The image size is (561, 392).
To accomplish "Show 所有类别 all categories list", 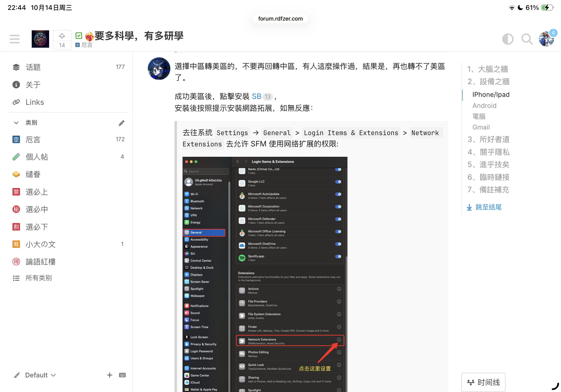I will (68, 278).
